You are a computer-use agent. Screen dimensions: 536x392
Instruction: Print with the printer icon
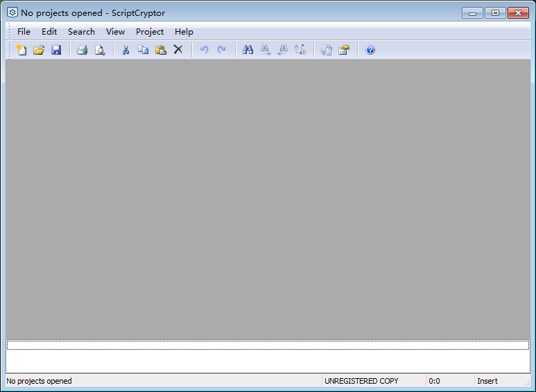coord(82,50)
